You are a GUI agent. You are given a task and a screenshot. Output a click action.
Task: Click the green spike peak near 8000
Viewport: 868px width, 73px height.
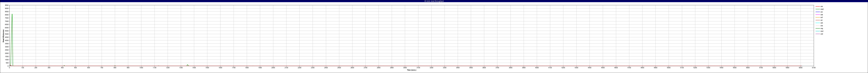click(x=12, y=14)
